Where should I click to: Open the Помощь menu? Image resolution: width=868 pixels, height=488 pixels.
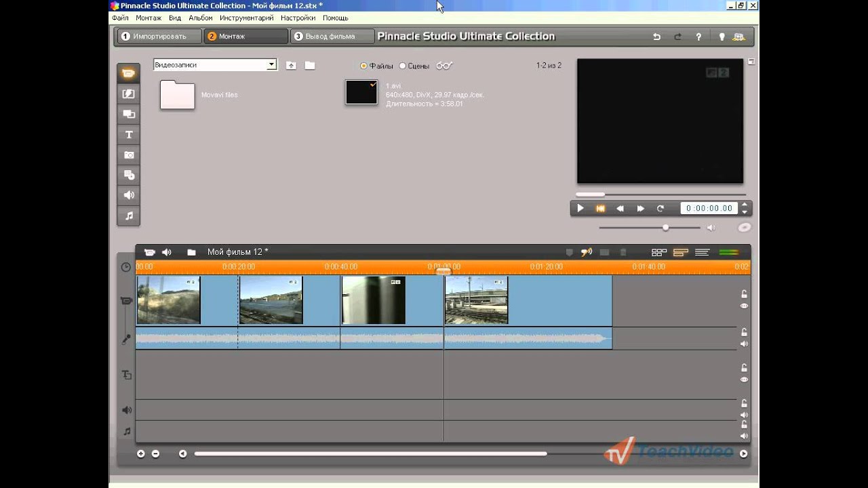coord(336,18)
